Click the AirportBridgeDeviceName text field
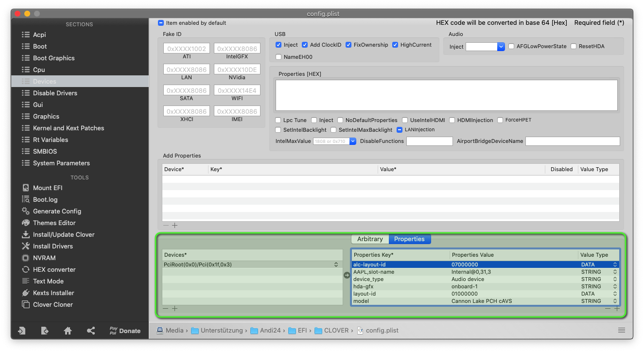Image resolution: width=644 pixels, height=352 pixels. [573, 141]
